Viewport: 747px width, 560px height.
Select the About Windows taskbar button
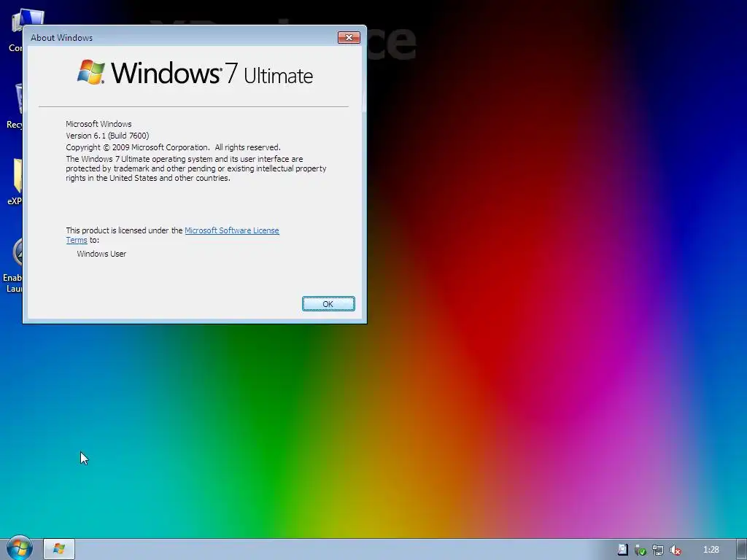click(x=59, y=548)
